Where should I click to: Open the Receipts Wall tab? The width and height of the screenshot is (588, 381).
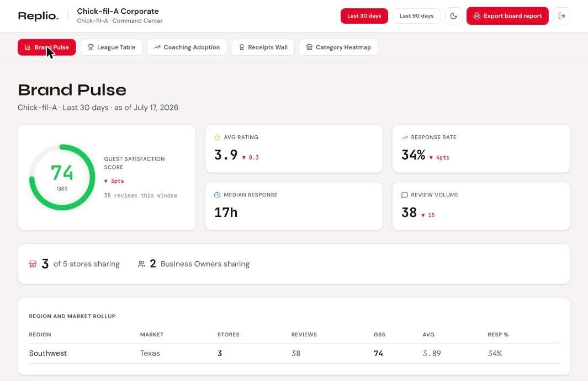[263, 47]
